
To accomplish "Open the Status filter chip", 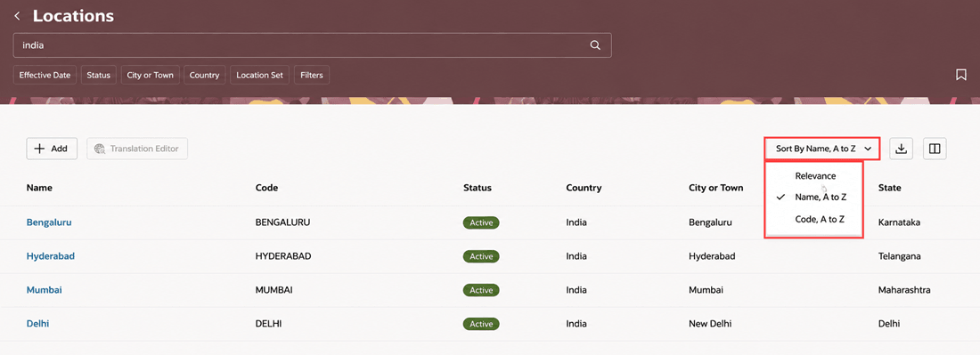I will 98,75.
